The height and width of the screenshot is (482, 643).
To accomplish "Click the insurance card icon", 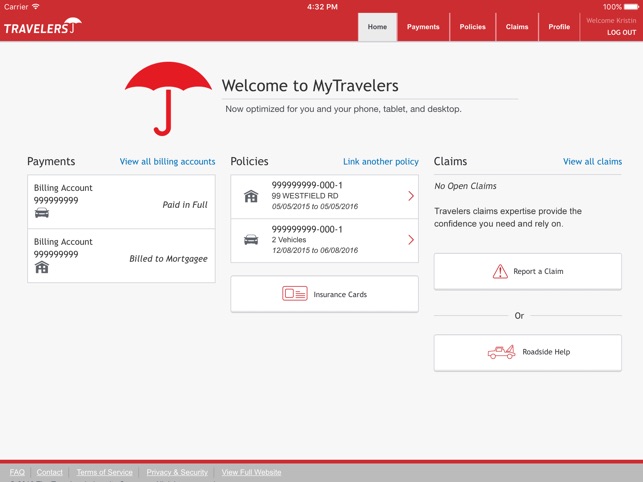I will click(x=294, y=294).
